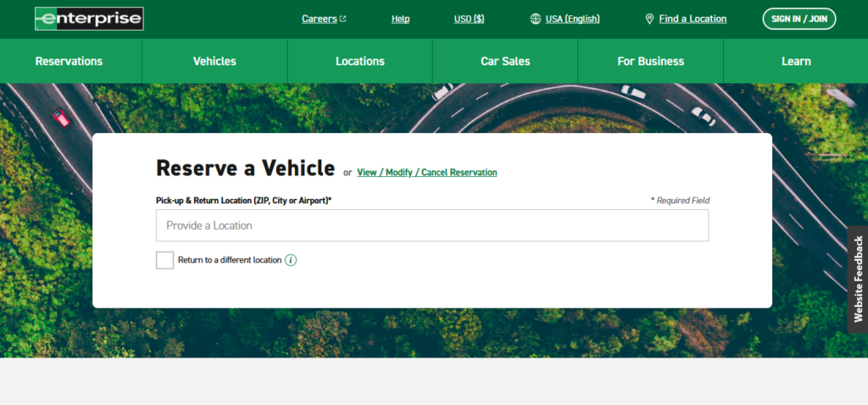Focus the Provide a Location input field
The image size is (868, 405).
pos(432,225)
